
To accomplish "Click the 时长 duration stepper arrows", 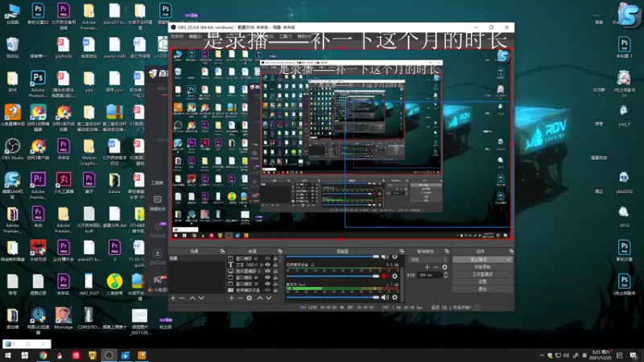I will pyautogui.click(x=446, y=275).
